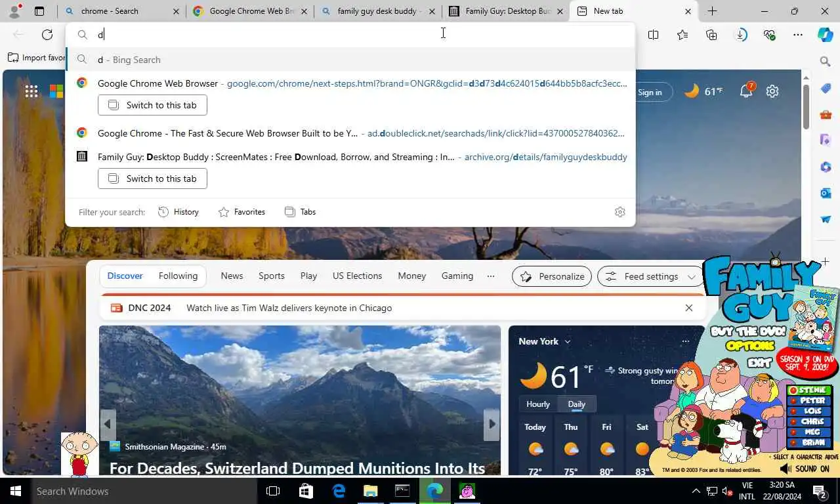Add a sidebar app with plus
840x504 pixels.
(x=826, y=261)
